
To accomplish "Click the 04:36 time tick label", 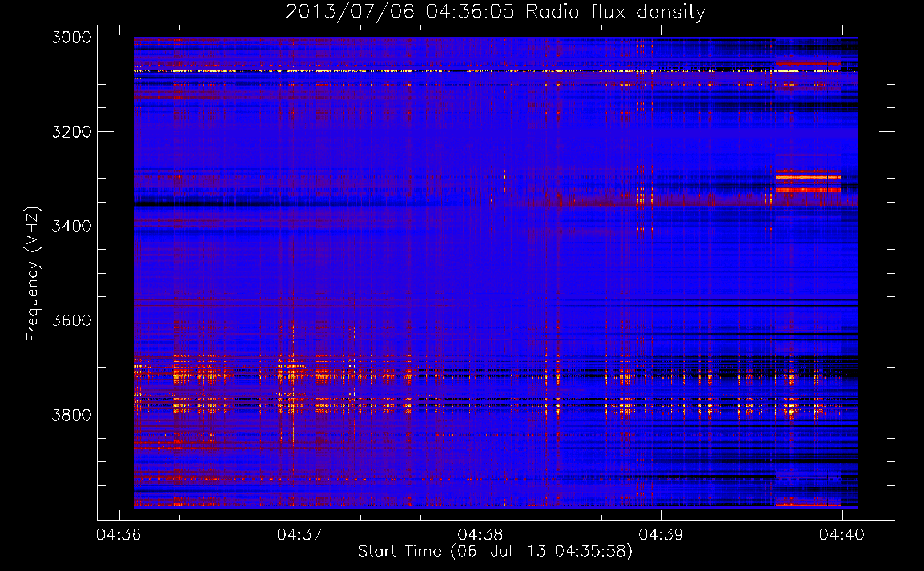I will point(119,534).
